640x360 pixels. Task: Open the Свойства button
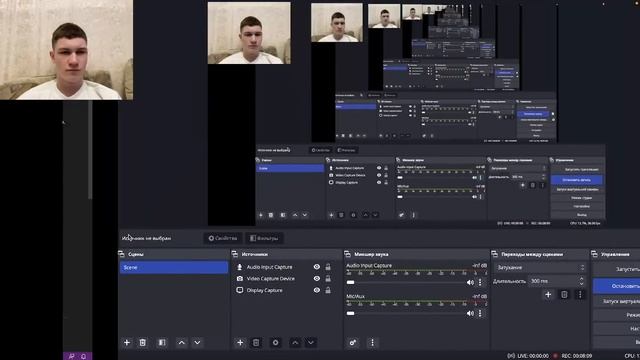[223, 238]
